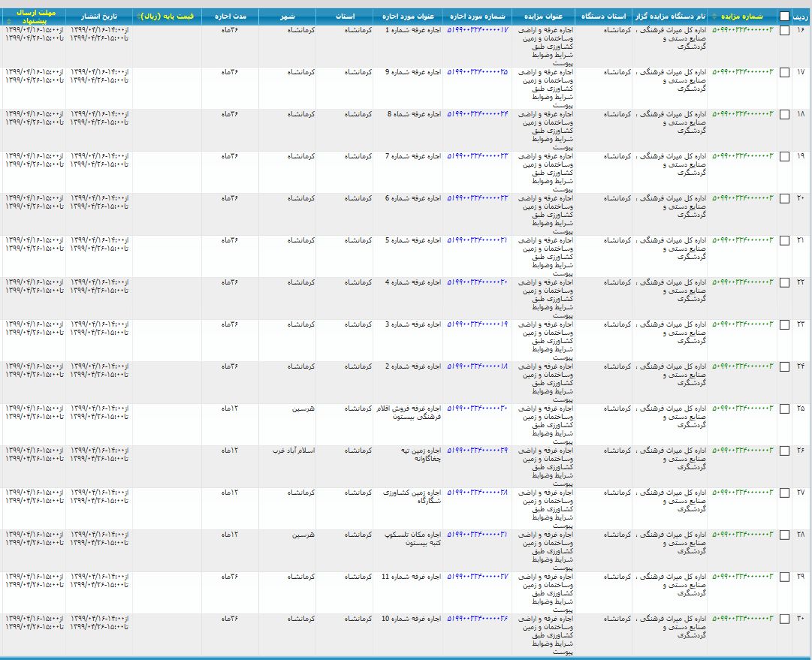Toggle row 28 selection checkbox
Screen dimensions: 812x660
[x=784, y=535]
